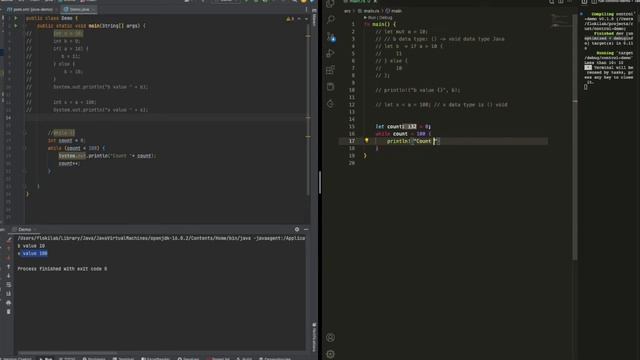Go to previous highlighted error arrow in IntelliJ
This screenshot has width=640, height=360.
(x=299, y=19)
